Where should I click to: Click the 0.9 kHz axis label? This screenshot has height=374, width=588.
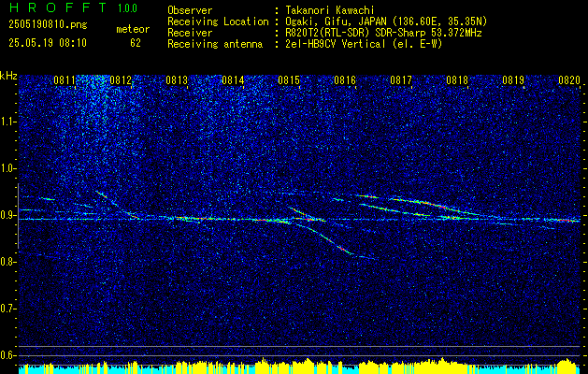pyautogui.click(x=8, y=215)
